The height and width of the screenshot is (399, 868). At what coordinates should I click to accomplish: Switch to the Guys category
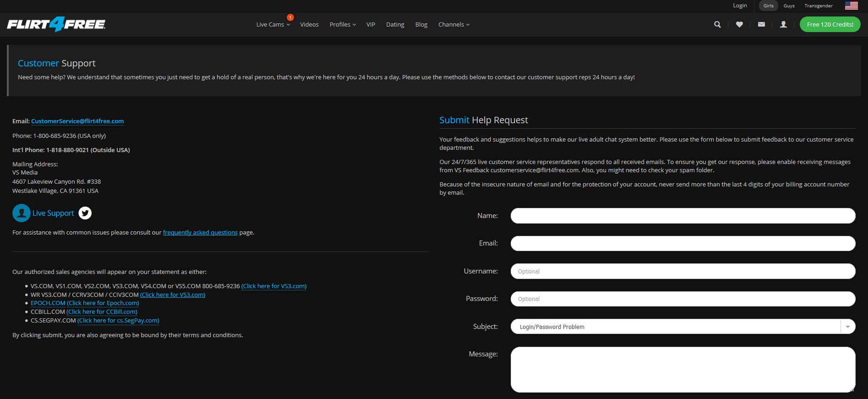pos(789,6)
